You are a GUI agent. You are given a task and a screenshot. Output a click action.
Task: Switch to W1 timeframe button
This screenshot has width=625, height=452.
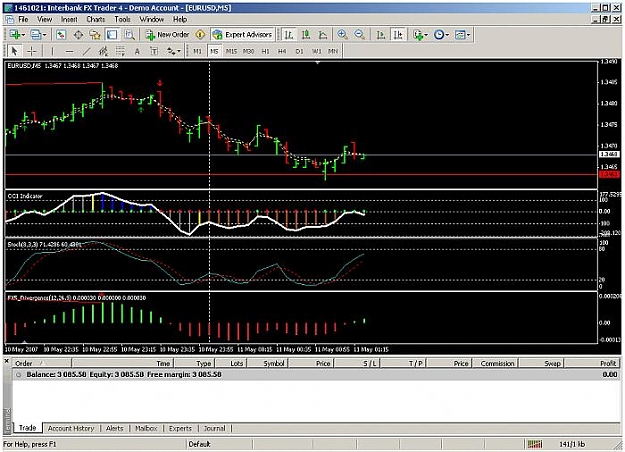[x=316, y=51]
